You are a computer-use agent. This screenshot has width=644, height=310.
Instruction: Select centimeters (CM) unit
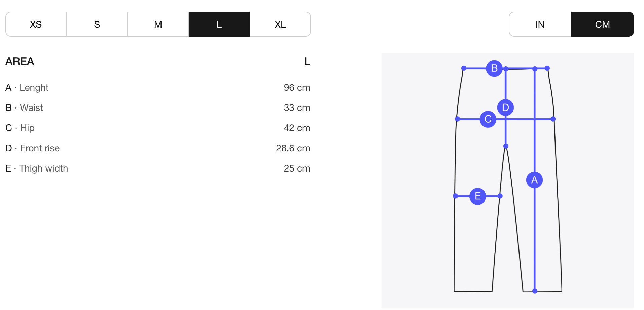tap(602, 24)
